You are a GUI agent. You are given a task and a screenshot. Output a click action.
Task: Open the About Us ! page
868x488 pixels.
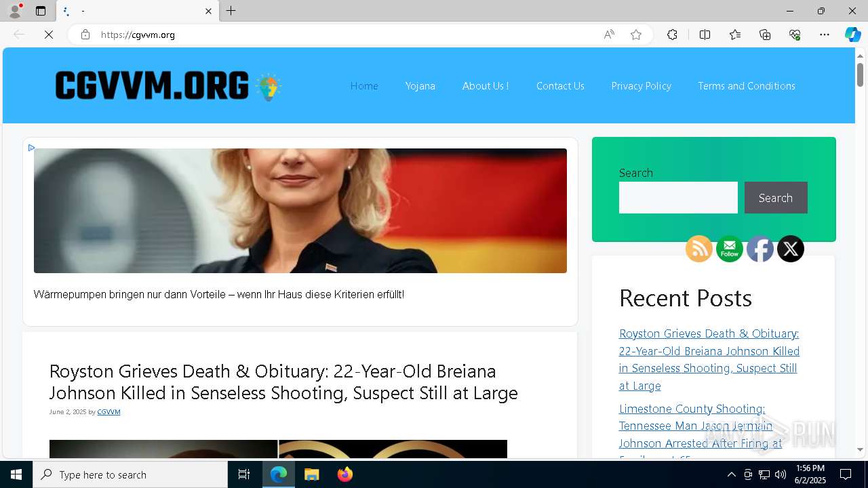pyautogui.click(x=486, y=86)
